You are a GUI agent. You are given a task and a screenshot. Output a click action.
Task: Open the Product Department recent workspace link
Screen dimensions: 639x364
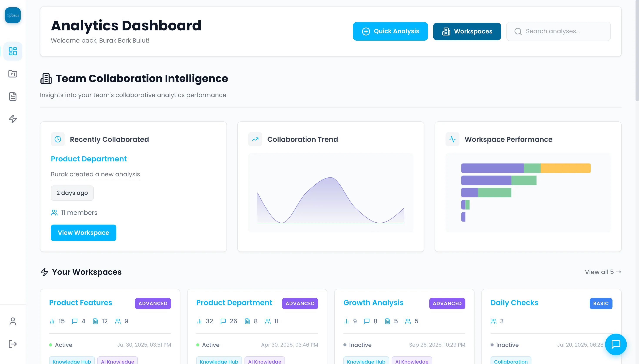(x=89, y=159)
